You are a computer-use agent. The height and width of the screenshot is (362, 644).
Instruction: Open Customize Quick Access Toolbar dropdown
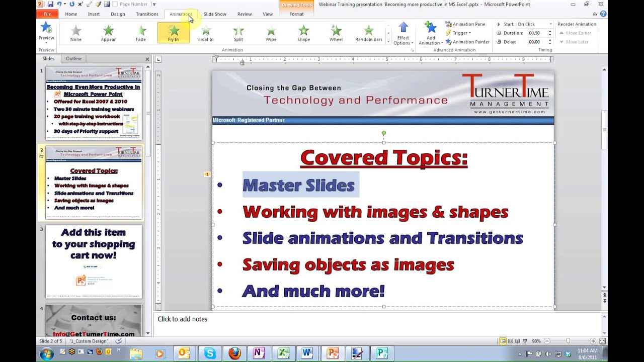pyautogui.click(x=154, y=4)
